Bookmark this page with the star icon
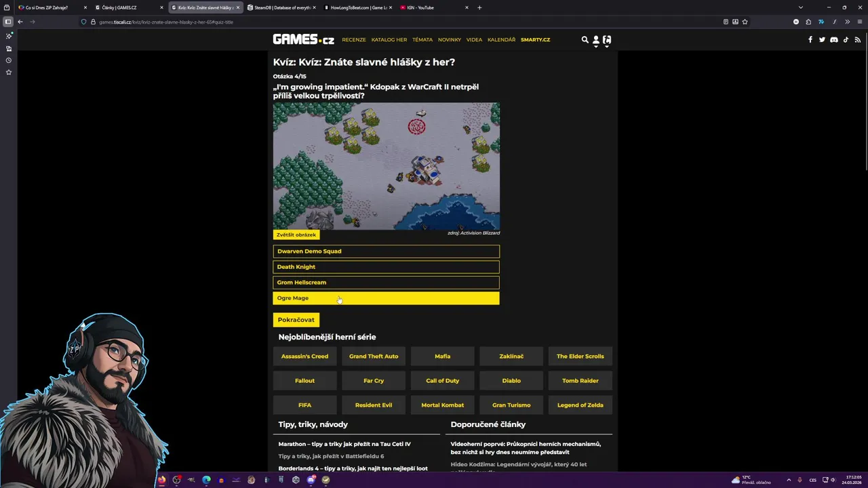The image size is (868, 488). [745, 22]
